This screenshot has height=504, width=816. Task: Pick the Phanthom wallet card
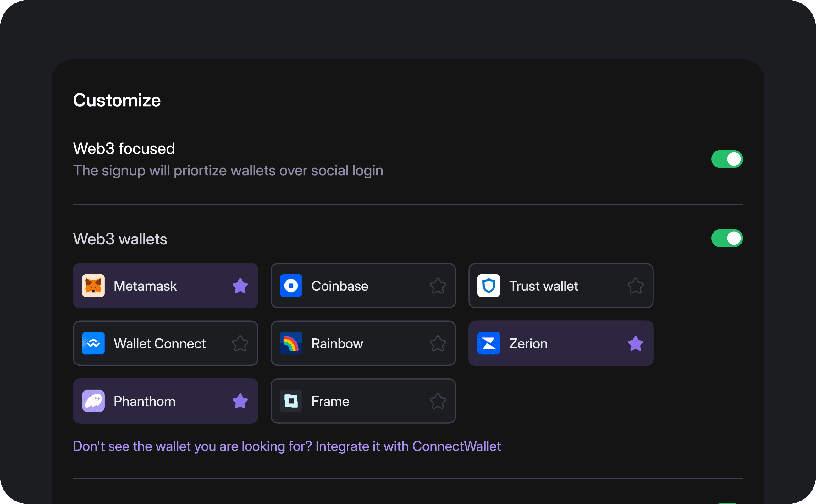[166, 401]
